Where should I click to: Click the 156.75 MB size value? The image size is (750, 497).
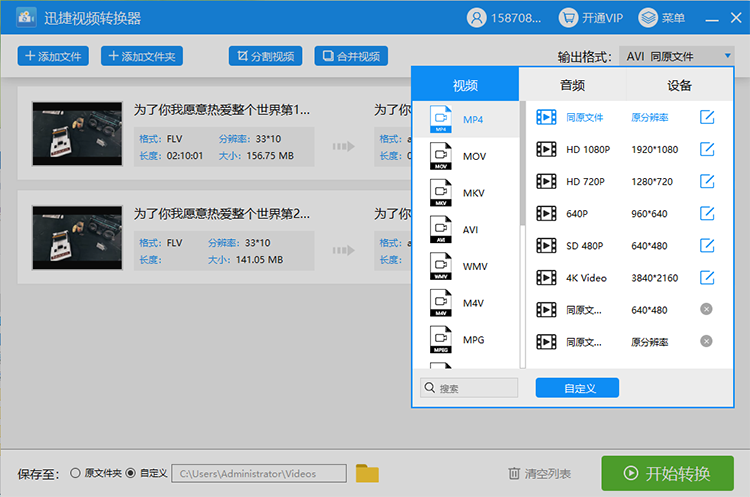(270, 156)
